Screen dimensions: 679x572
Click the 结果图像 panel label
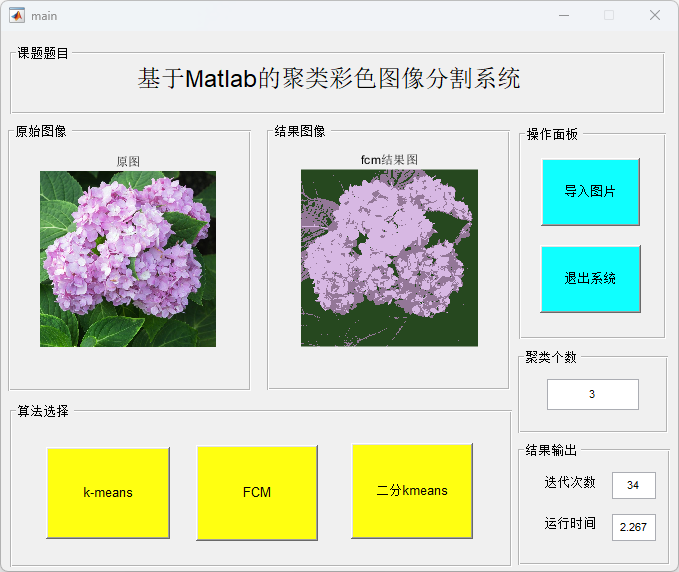pos(300,131)
